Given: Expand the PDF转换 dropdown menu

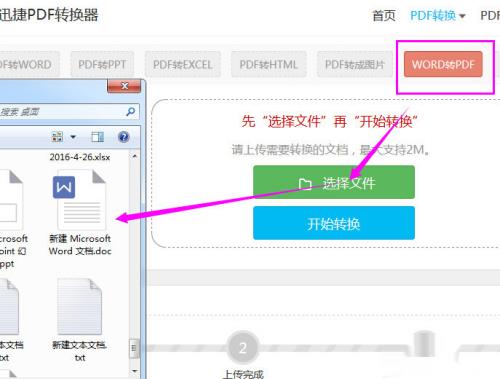Looking at the screenshot, I should point(437,15).
